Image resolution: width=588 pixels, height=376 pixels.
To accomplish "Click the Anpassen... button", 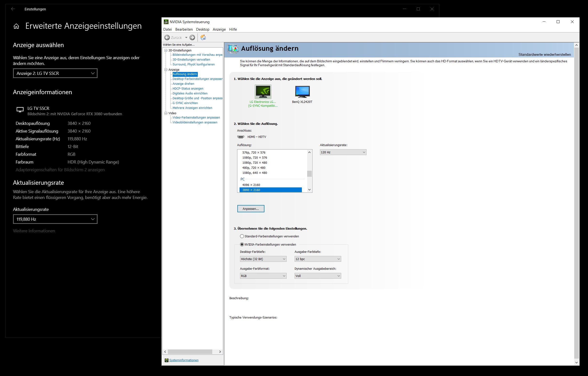I will pos(251,209).
